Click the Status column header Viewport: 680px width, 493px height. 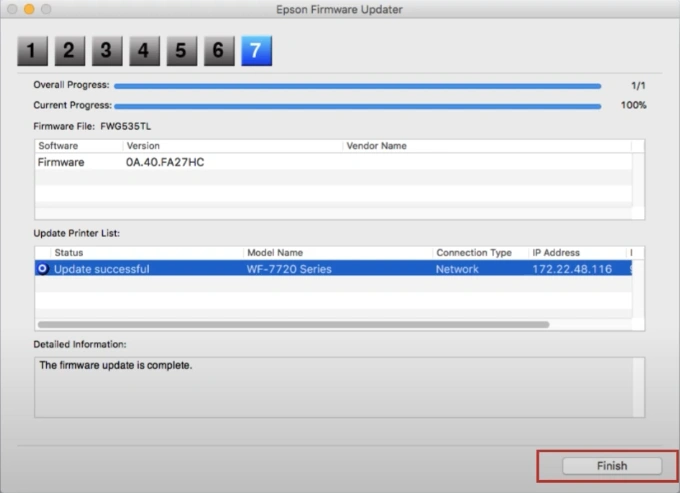(x=69, y=253)
